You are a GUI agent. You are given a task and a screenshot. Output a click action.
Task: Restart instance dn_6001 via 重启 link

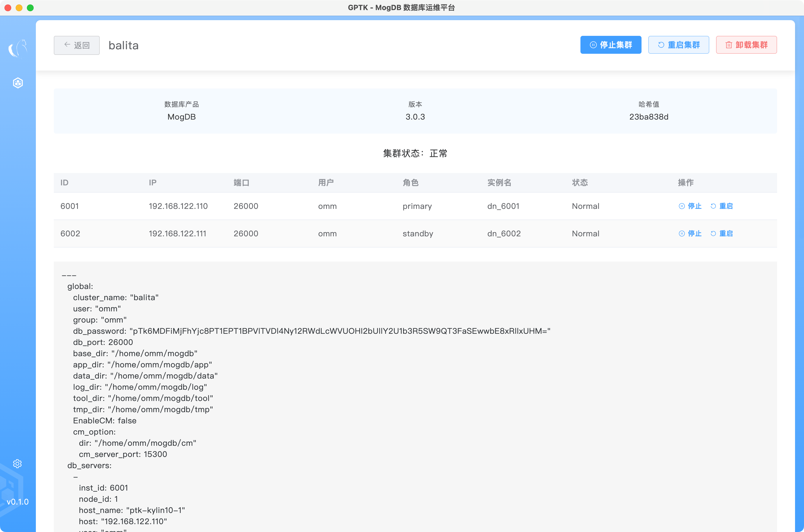(x=722, y=206)
